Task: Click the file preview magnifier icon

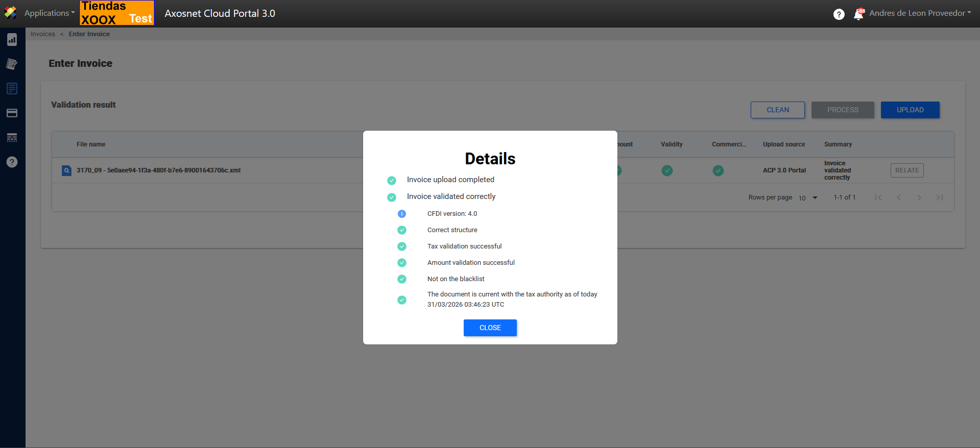Action: pyautogui.click(x=66, y=170)
